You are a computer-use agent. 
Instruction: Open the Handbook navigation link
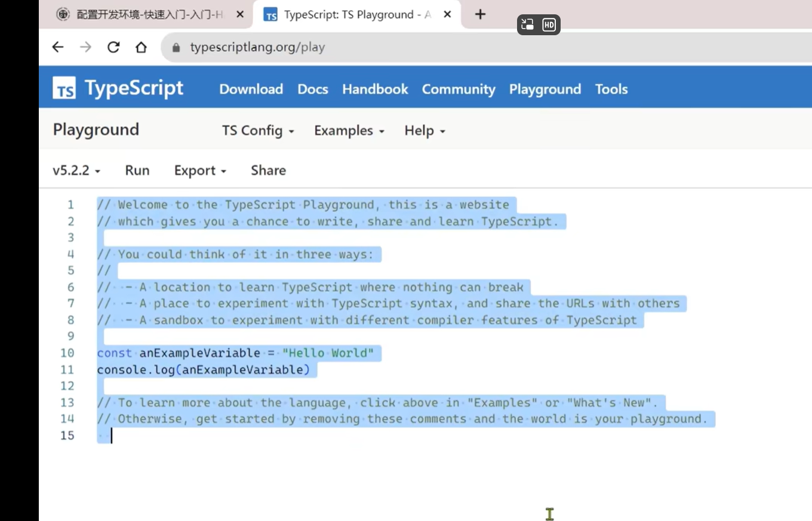(x=375, y=89)
